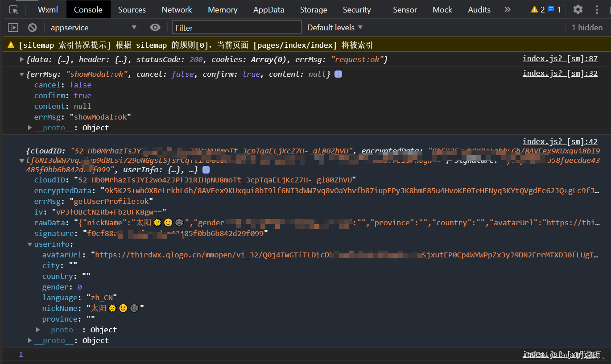The height and width of the screenshot is (364, 611).
Task: Click inside the Filter input field
Action: [x=236, y=27]
